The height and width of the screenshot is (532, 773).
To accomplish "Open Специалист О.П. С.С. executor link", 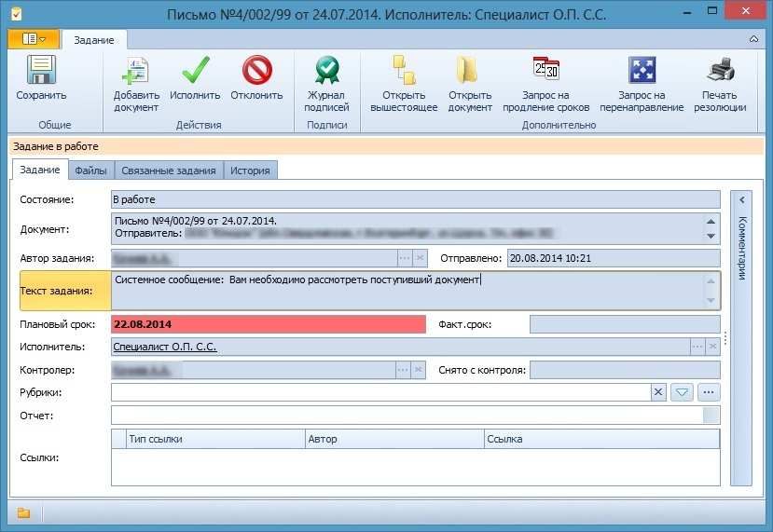I will (x=165, y=347).
